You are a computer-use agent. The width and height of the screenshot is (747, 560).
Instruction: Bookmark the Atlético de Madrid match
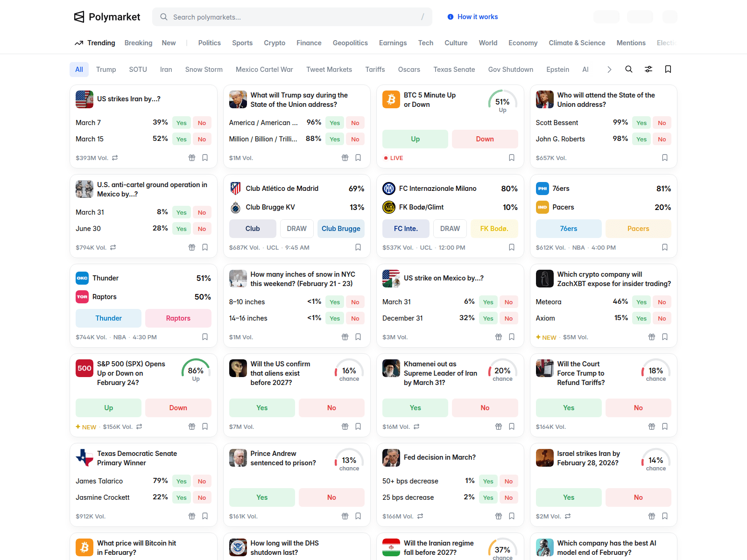(358, 247)
